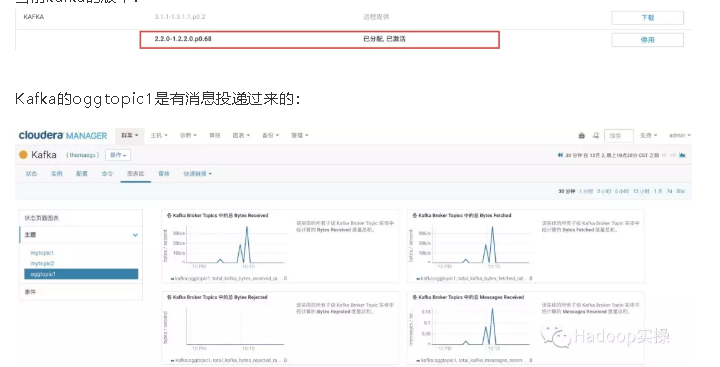Switch to the 配置 tab

coord(82,174)
